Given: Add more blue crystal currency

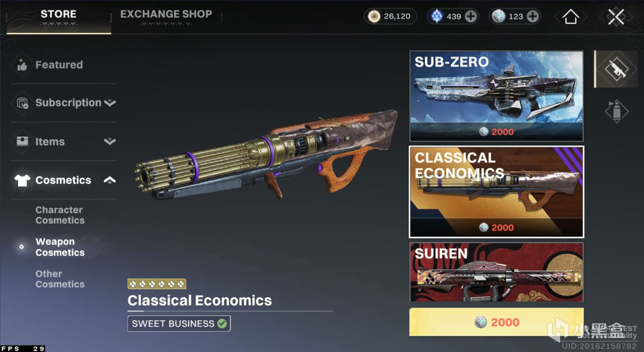Looking at the screenshot, I should point(471,16).
